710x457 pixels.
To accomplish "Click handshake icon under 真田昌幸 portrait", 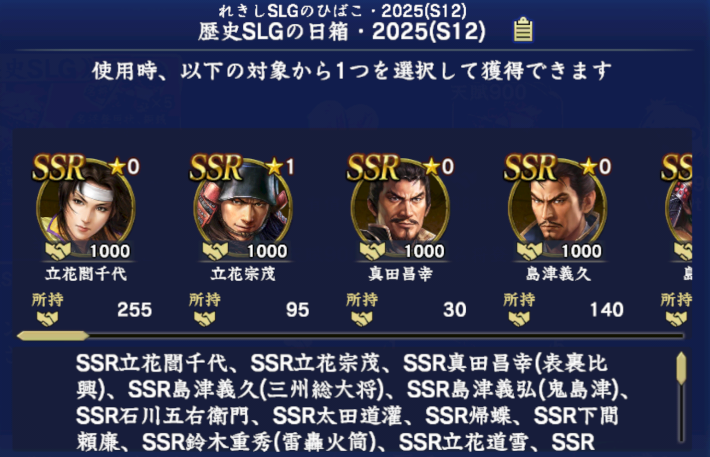I will pyautogui.click(x=373, y=250).
